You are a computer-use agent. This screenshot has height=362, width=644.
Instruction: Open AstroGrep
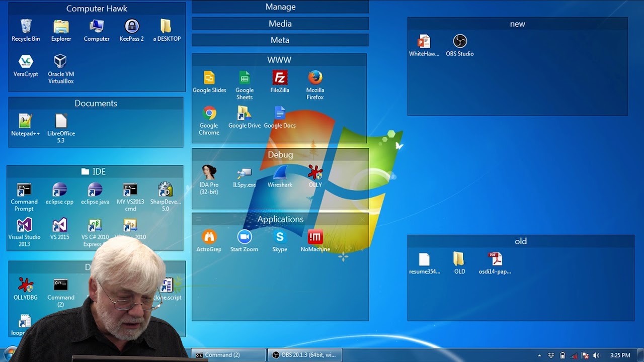pos(209,241)
